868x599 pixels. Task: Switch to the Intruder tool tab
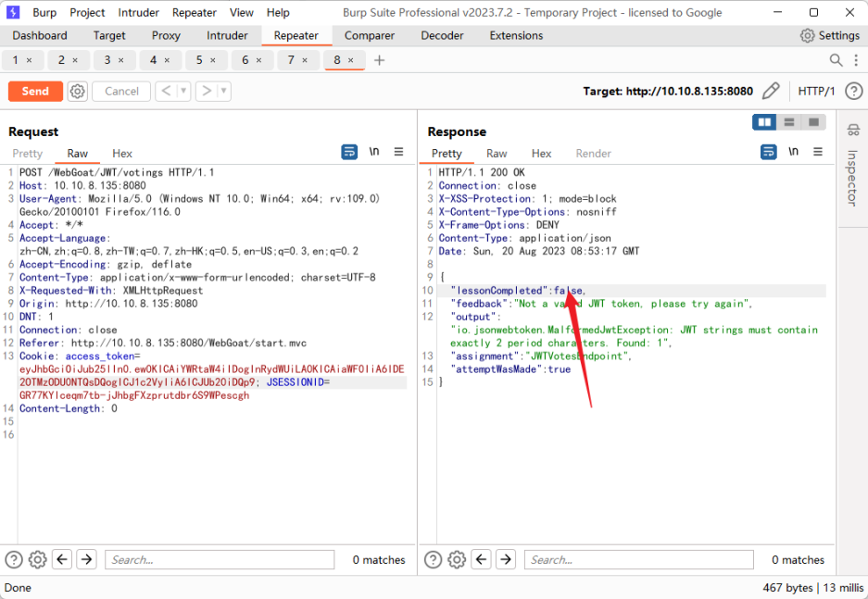point(227,35)
